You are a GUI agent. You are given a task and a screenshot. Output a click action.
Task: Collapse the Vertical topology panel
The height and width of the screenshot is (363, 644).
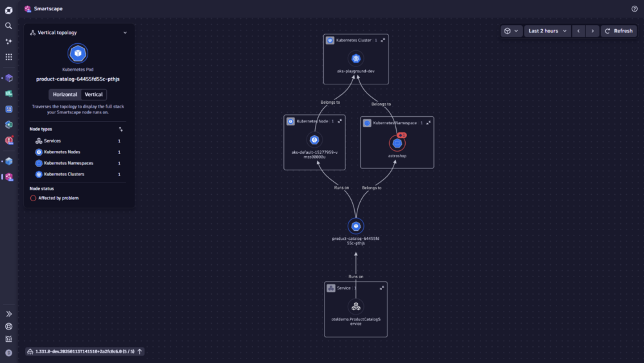point(126,32)
